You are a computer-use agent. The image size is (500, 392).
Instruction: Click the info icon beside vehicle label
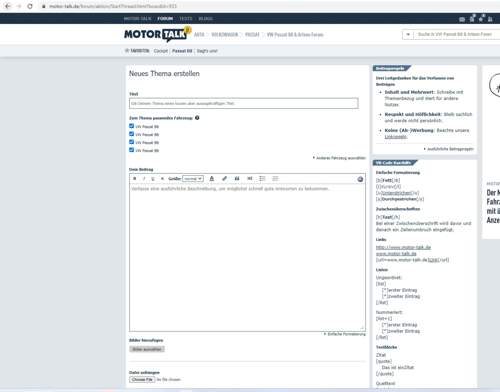coord(197,118)
